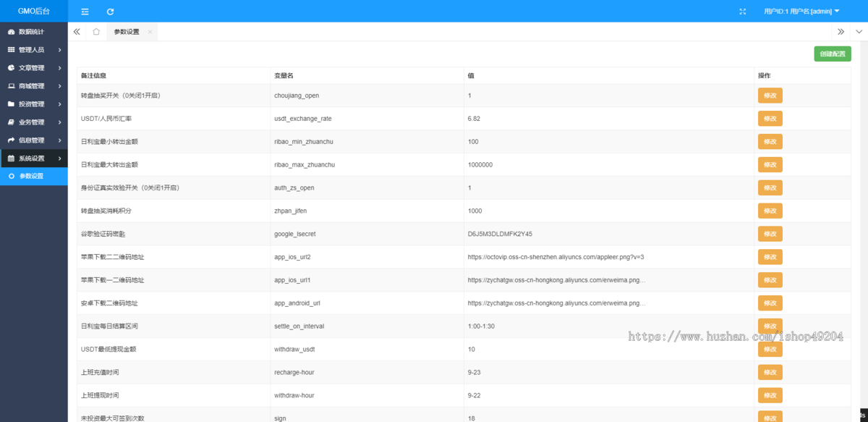Select the google_lsecret value D6J5M3DLDMFK2Y45
This screenshot has height=422, width=868.
pyautogui.click(x=501, y=234)
